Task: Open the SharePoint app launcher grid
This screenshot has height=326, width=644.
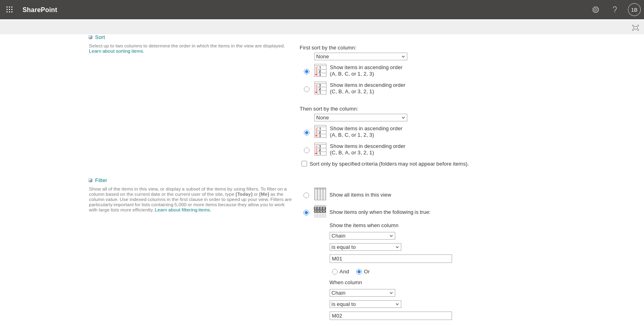Action: click(10, 10)
